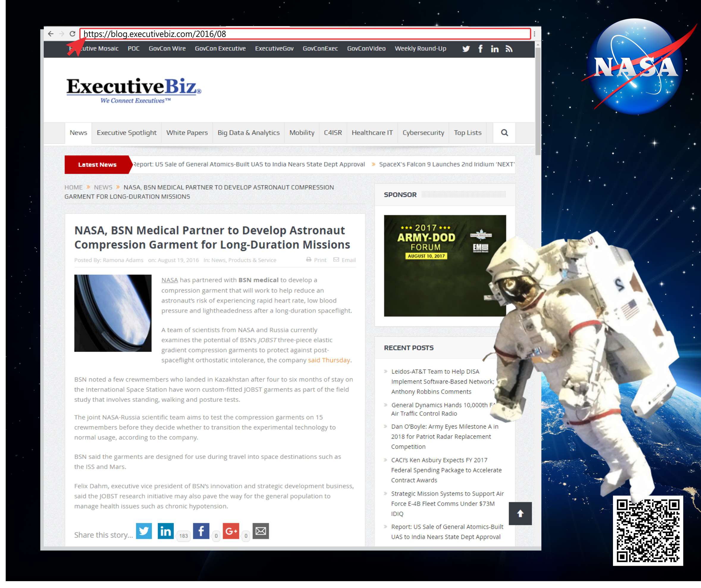Open Weekly Round-Up in top bar
Viewport: 701px width, 588px height.
point(421,48)
